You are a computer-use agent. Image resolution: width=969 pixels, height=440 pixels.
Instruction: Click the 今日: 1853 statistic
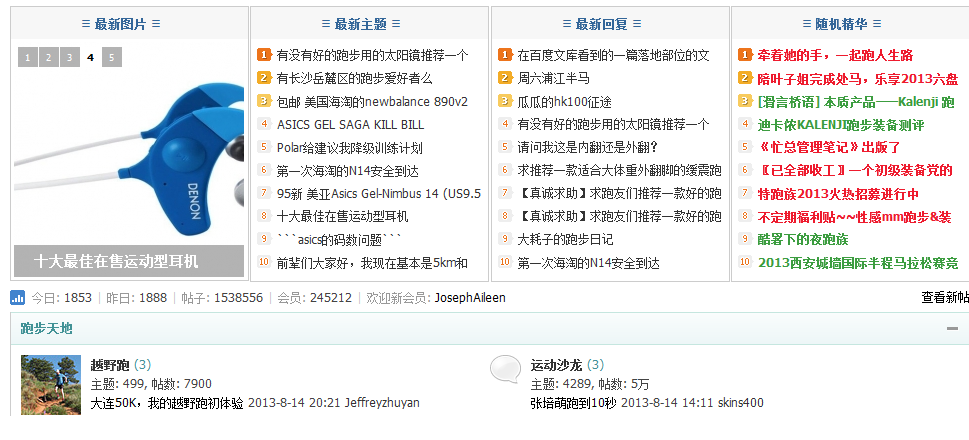[x=62, y=298]
